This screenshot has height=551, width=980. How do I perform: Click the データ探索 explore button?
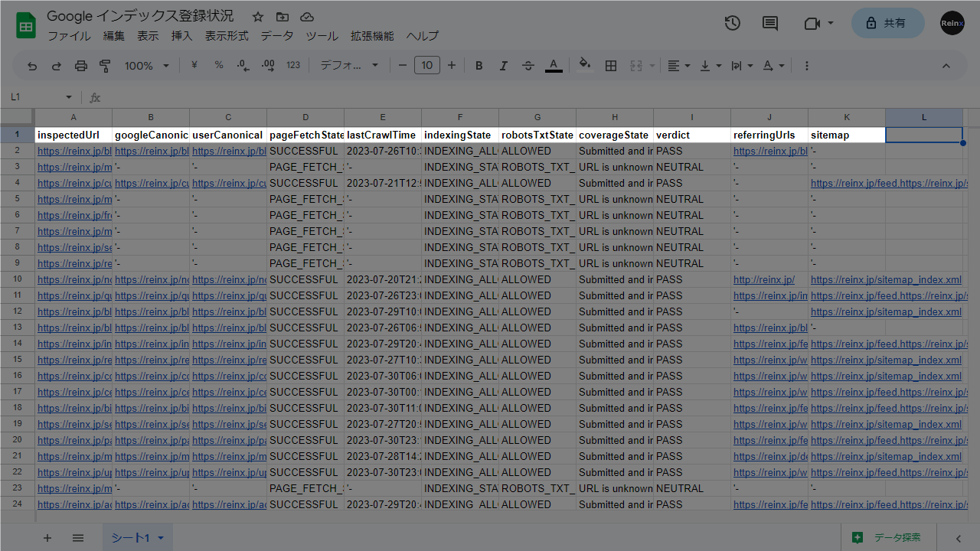pos(888,537)
